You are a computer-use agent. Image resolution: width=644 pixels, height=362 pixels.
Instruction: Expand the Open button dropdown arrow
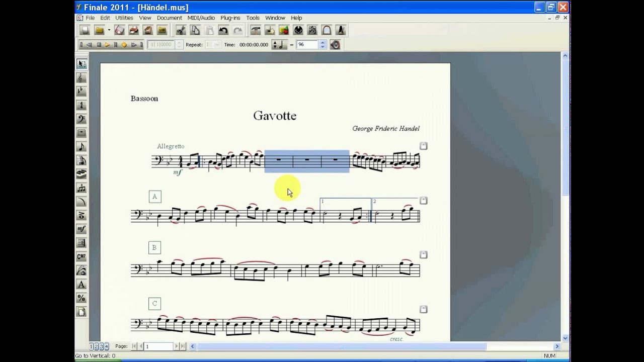[109, 31]
